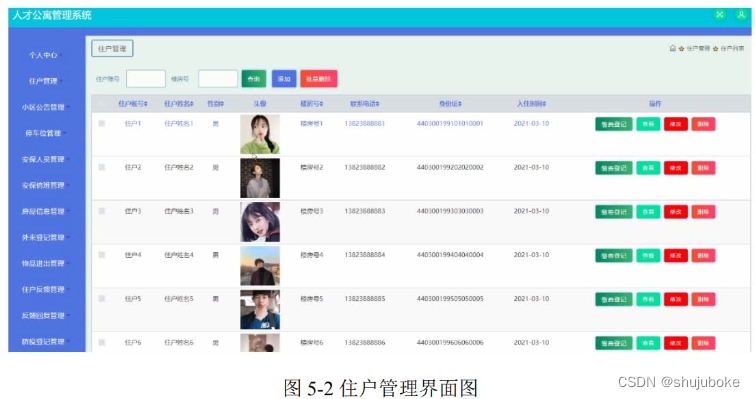
Task: Click the blue 添加 button
Action: 284,79
